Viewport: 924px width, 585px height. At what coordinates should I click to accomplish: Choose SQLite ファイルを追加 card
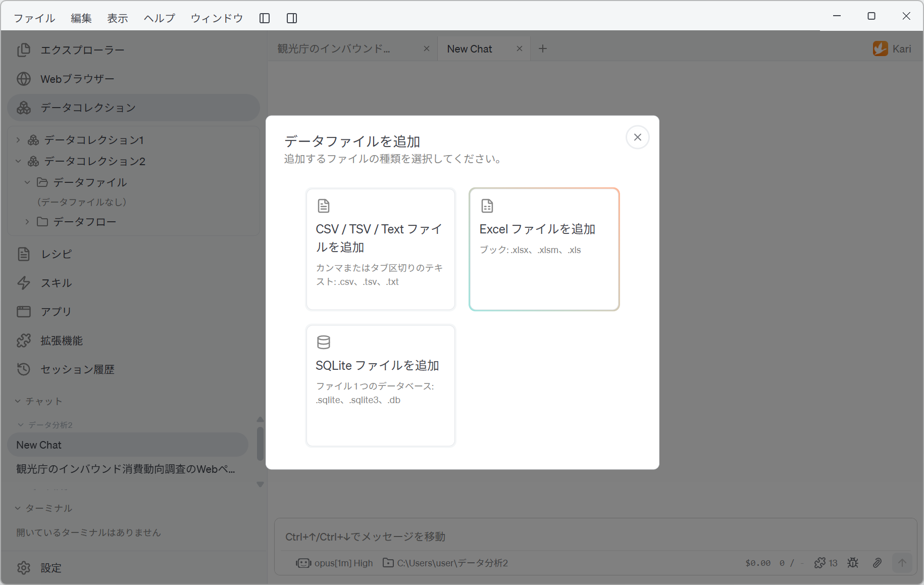coord(381,385)
